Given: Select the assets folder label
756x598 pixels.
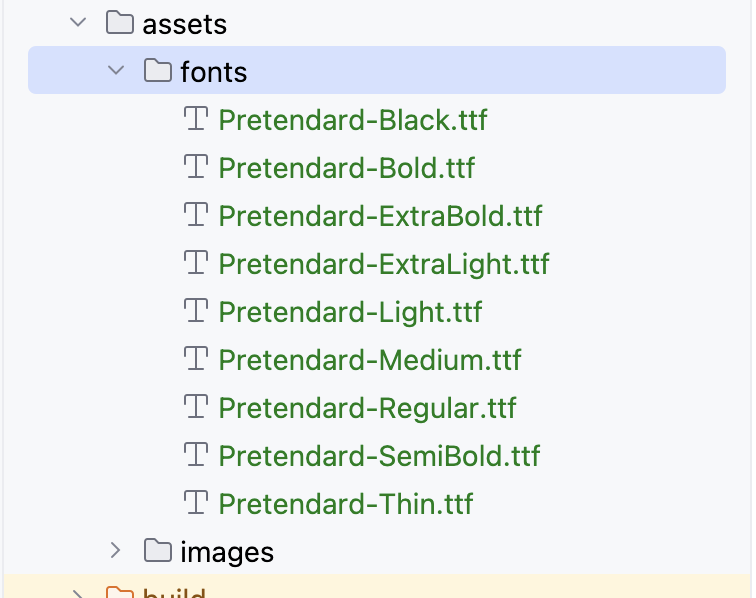Looking at the screenshot, I should click(185, 24).
